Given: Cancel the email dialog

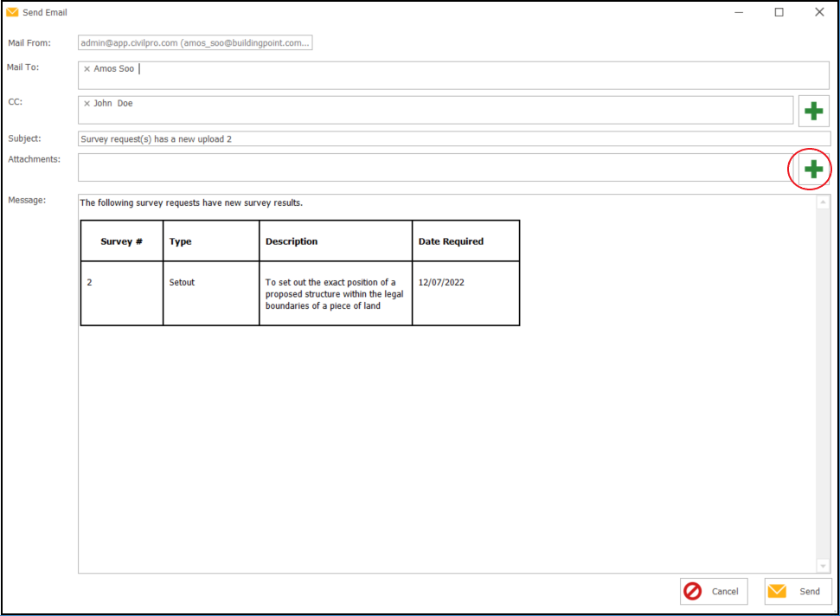Looking at the screenshot, I should tap(714, 592).
